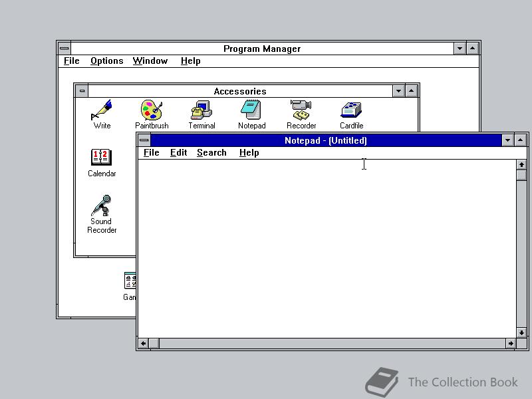Image resolution: width=532 pixels, height=399 pixels.
Task: Select the Terminal icon in Accessories
Action: (x=201, y=110)
